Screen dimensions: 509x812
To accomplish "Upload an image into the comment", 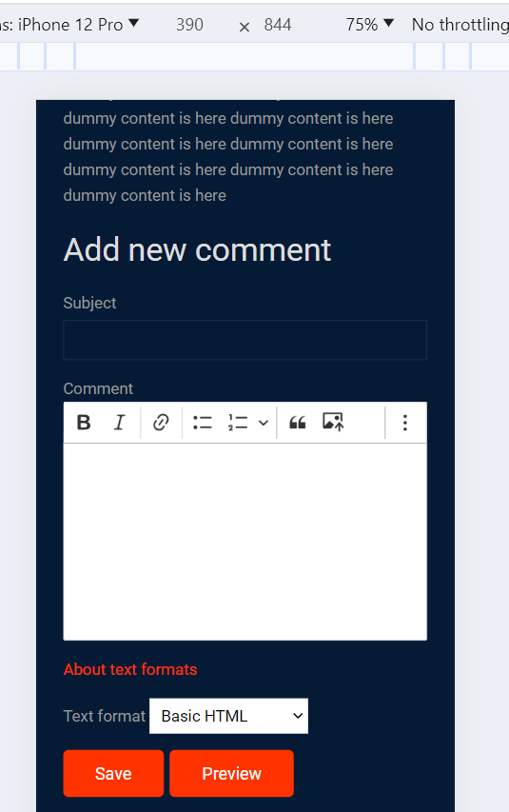I will [x=333, y=423].
